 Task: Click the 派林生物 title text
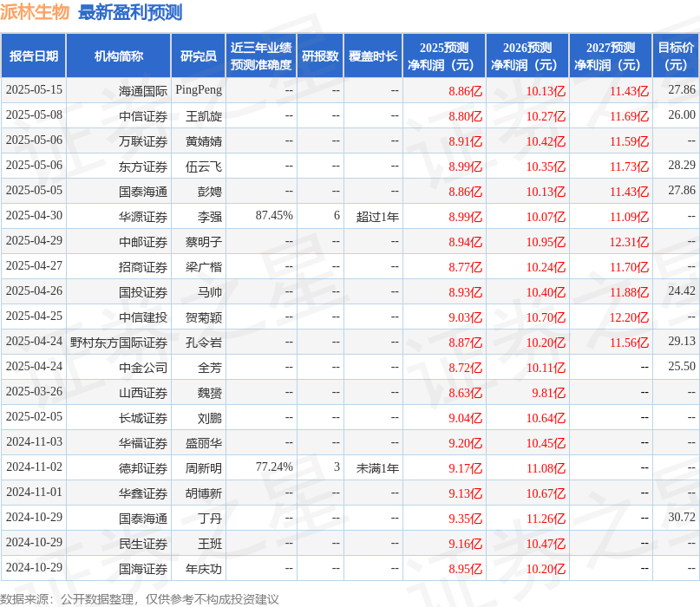click(35, 12)
